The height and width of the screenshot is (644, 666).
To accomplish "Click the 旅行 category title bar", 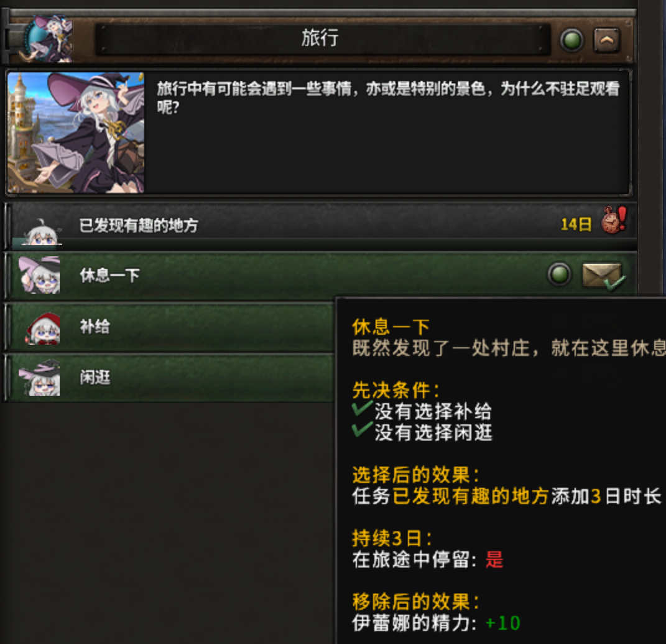I will pos(322,39).
